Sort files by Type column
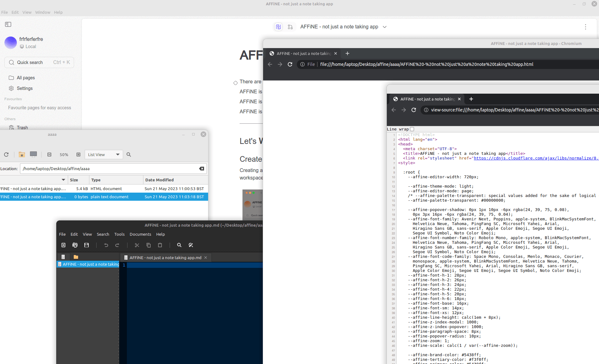The width and height of the screenshot is (599, 364). click(116, 180)
